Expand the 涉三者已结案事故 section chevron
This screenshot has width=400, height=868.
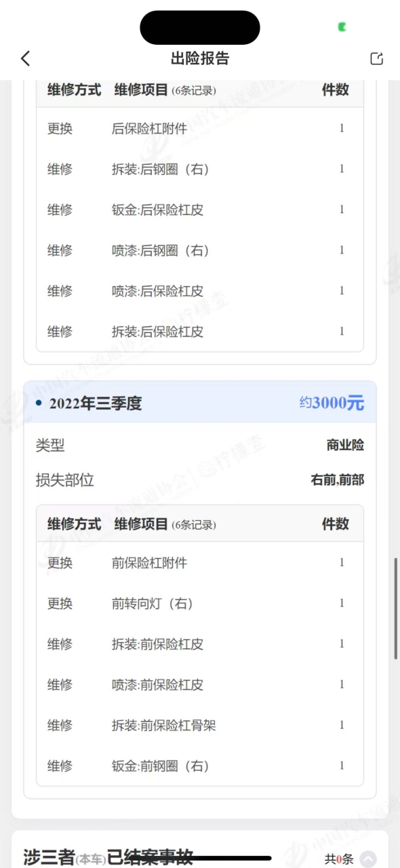tap(367, 859)
